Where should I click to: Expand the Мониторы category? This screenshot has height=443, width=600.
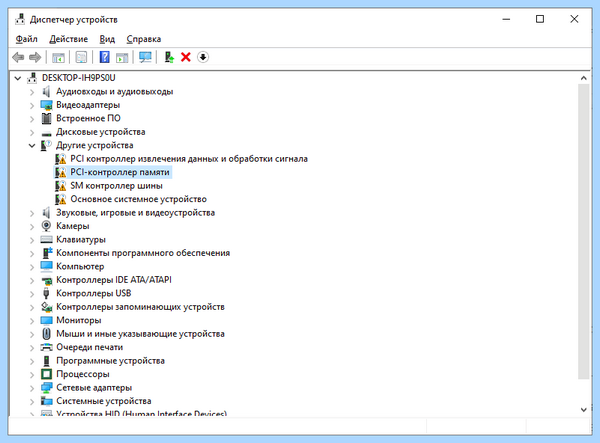coord(32,321)
